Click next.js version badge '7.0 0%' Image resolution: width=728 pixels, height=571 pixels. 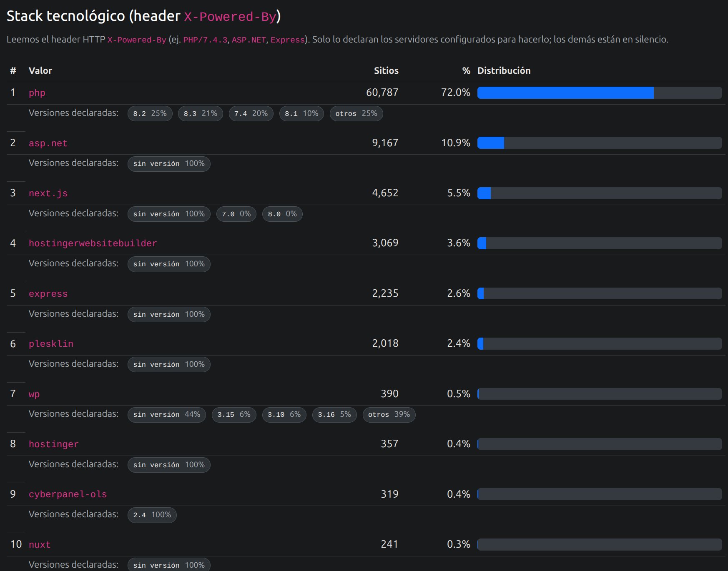tap(236, 214)
